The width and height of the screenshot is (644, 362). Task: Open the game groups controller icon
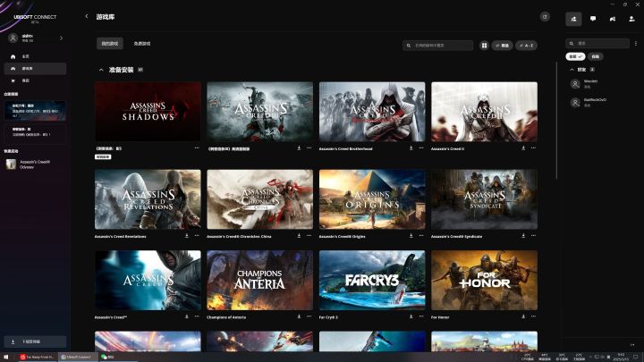click(613, 19)
